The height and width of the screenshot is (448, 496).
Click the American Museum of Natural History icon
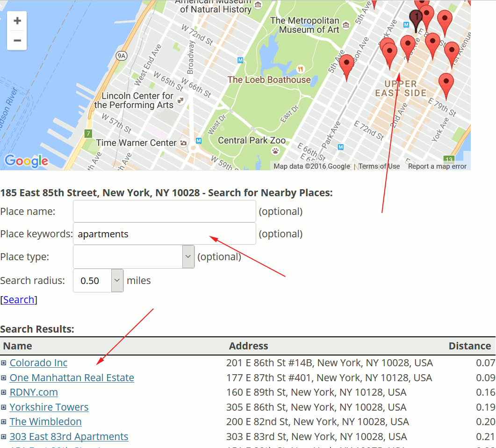[258, 5]
